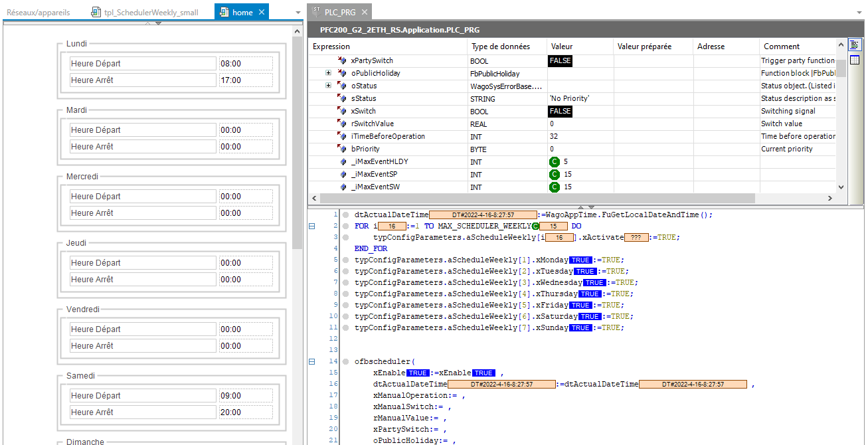Switch to table view icon beside the watch table

point(854,60)
